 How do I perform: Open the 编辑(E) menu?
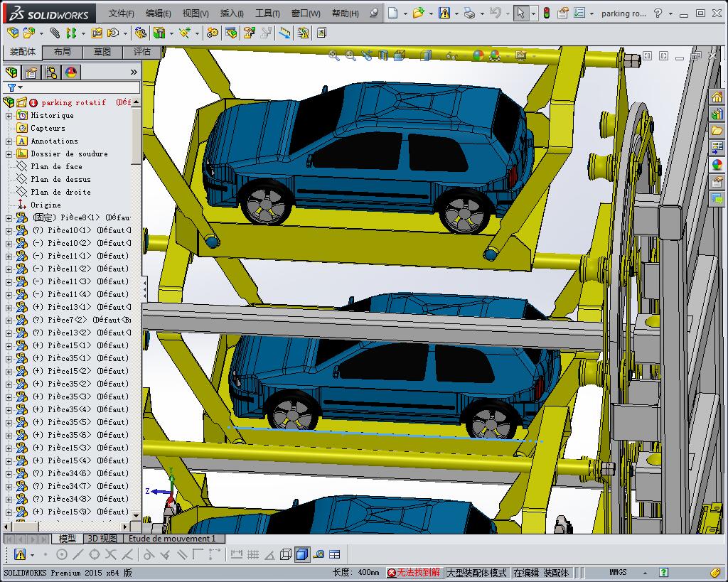point(159,14)
